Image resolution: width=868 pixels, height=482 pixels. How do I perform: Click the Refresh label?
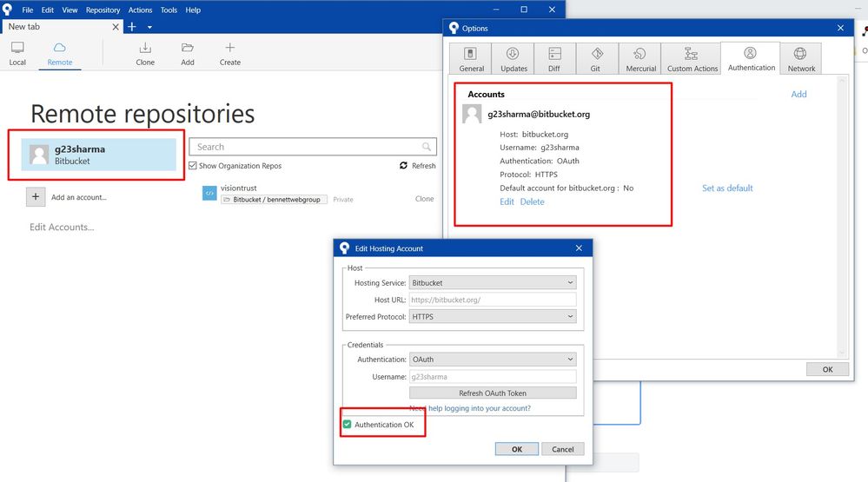[423, 166]
